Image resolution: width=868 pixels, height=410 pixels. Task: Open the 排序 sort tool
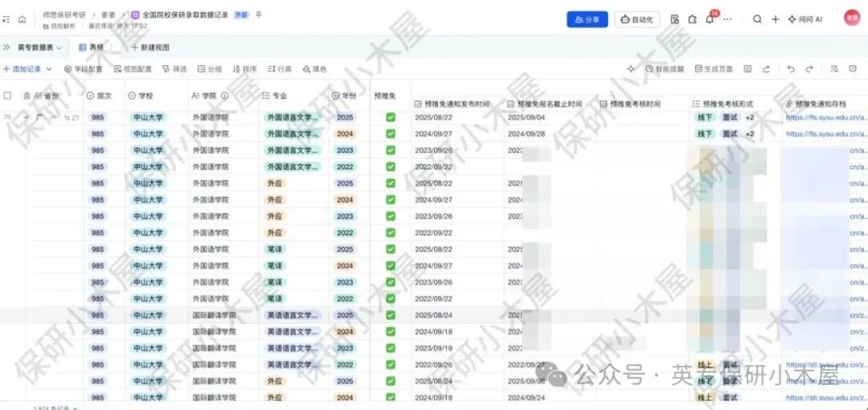pos(244,69)
